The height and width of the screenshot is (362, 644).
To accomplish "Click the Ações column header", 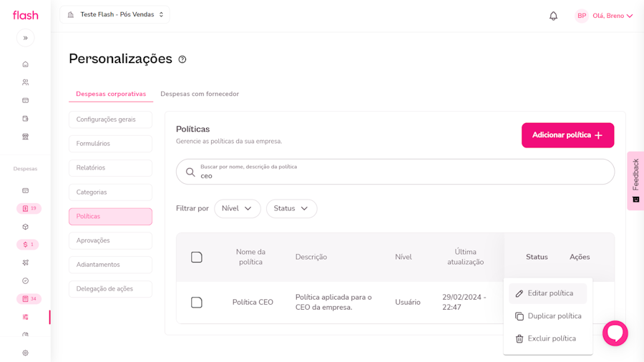I will coord(580,257).
